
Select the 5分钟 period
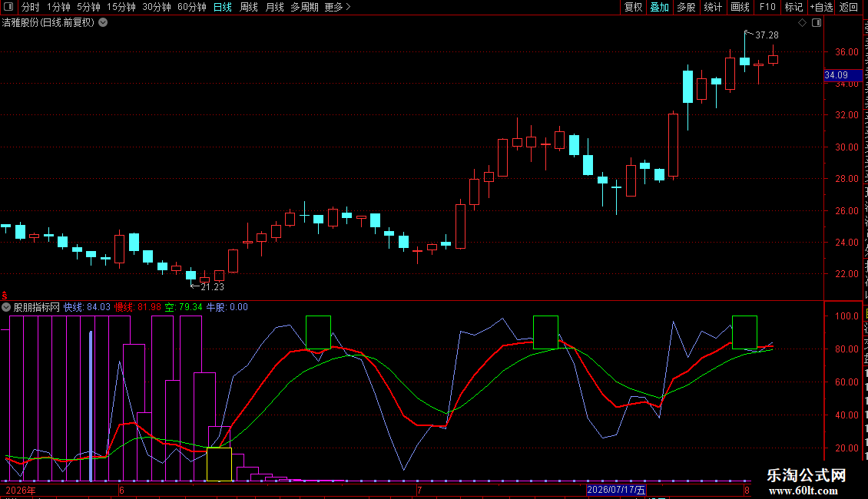pyautogui.click(x=88, y=7)
